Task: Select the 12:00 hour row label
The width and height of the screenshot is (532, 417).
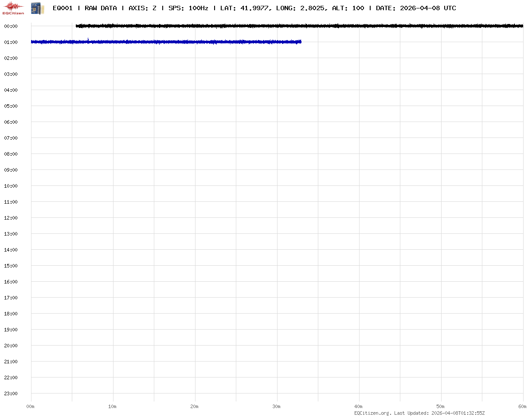Action: [x=10, y=218]
